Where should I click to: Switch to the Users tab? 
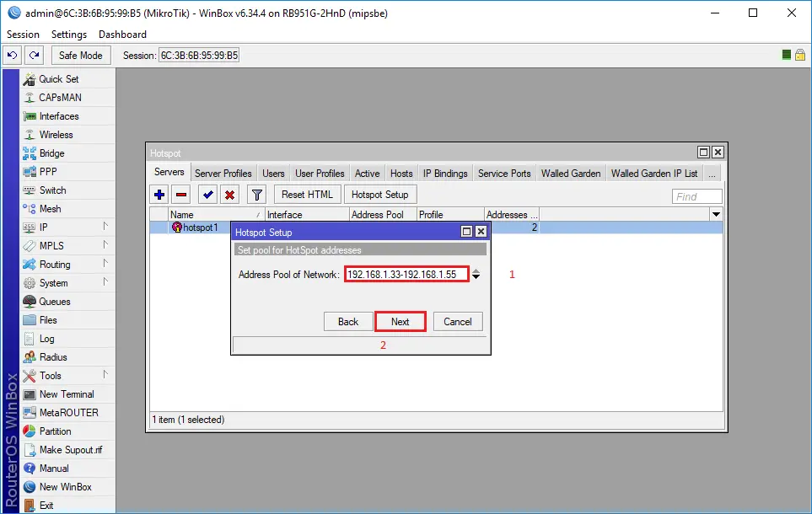pyautogui.click(x=273, y=174)
